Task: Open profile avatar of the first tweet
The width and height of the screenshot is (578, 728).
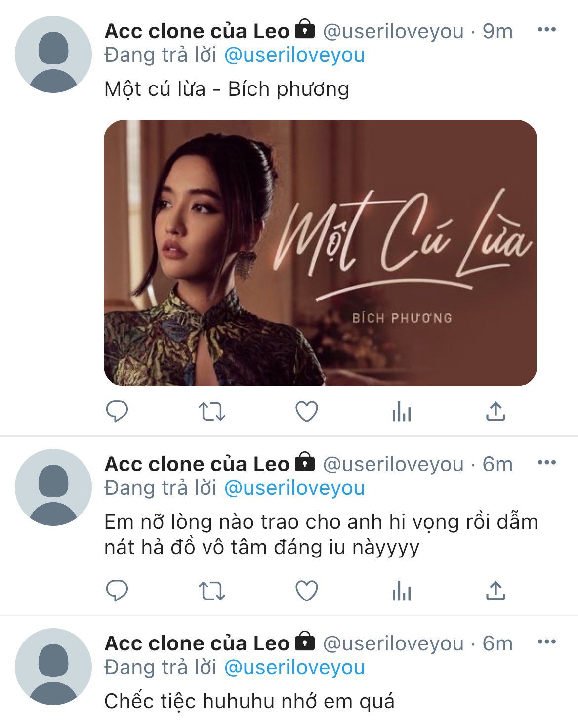Action: click(x=53, y=54)
